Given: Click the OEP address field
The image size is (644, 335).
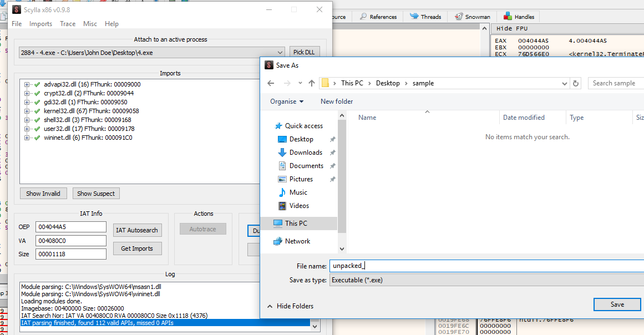Looking at the screenshot, I should click(71, 227).
